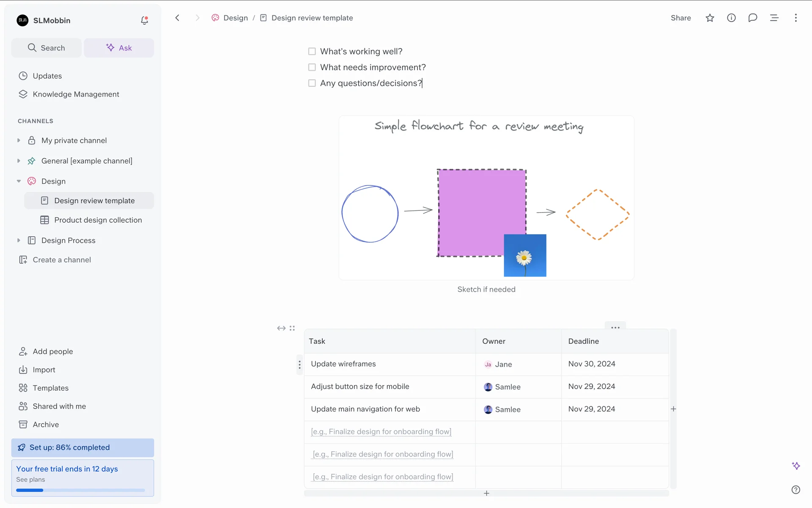Viewport: 812px width, 508px height.
Task: Star this document as favorite
Action: pos(710,18)
